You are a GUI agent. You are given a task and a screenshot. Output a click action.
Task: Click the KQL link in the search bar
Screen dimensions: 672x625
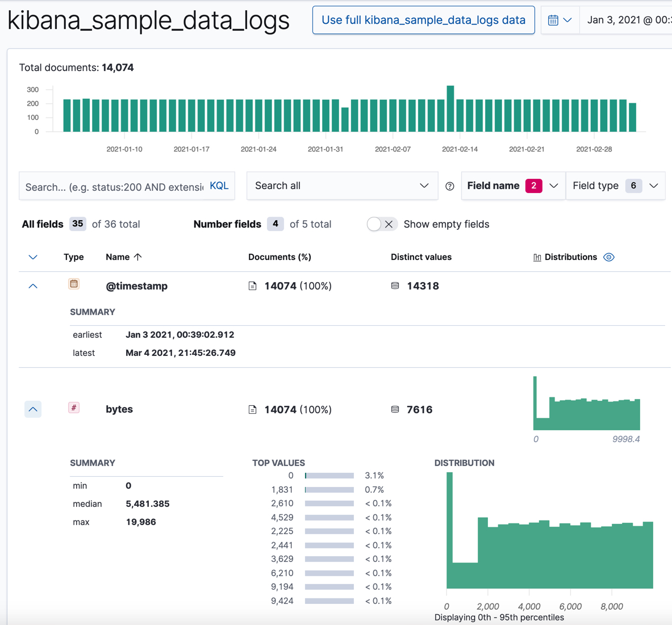[x=219, y=186]
